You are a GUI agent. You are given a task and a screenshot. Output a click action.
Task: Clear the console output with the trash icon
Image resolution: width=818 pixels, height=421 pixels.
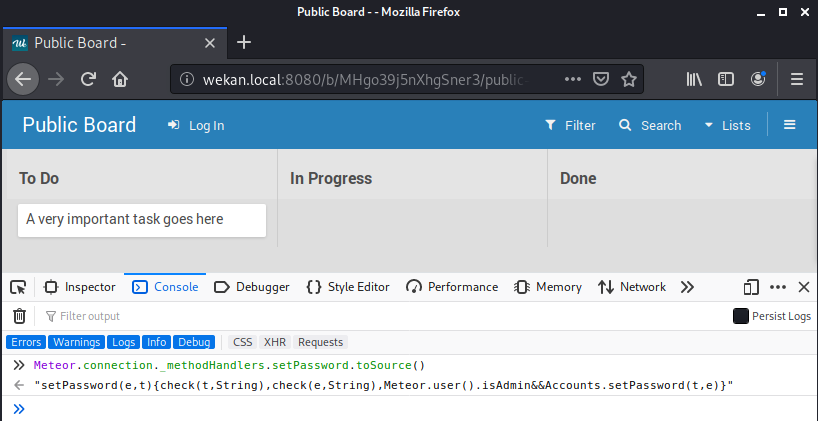coord(19,316)
